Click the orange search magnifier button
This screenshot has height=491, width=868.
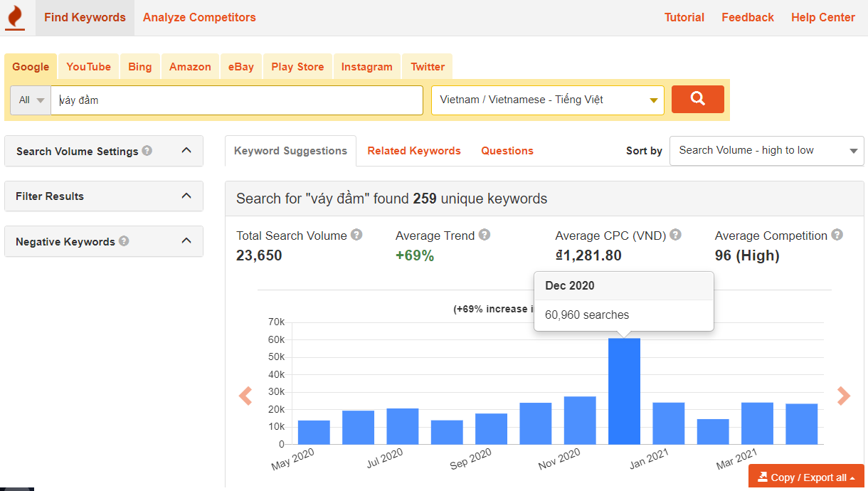pos(698,100)
